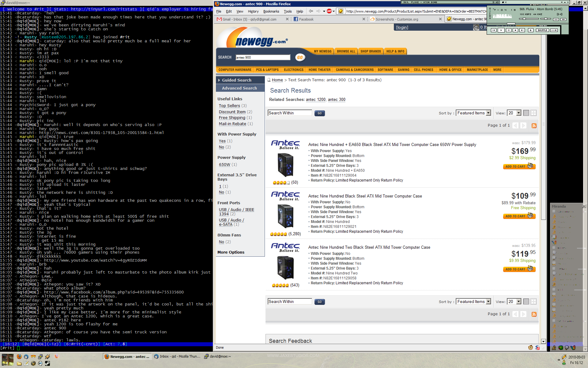This screenshot has width=588, height=368.
Task: Expand the Guided Search panel
Action: (236, 80)
